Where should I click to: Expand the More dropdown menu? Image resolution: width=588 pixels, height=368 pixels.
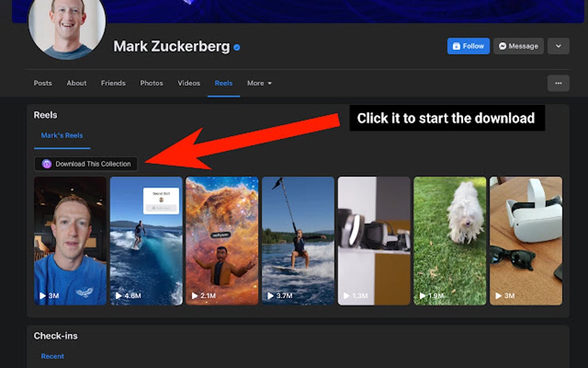tap(259, 83)
